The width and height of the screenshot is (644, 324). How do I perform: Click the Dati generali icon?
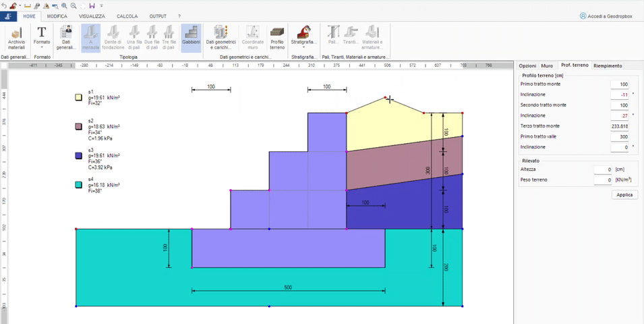66,38
